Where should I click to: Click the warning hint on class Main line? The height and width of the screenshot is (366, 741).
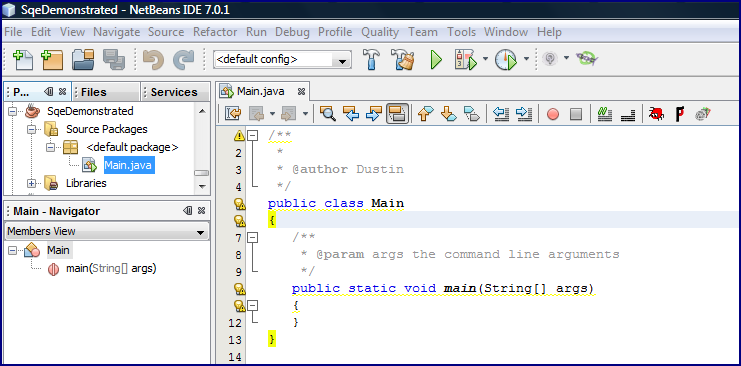(x=240, y=204)
